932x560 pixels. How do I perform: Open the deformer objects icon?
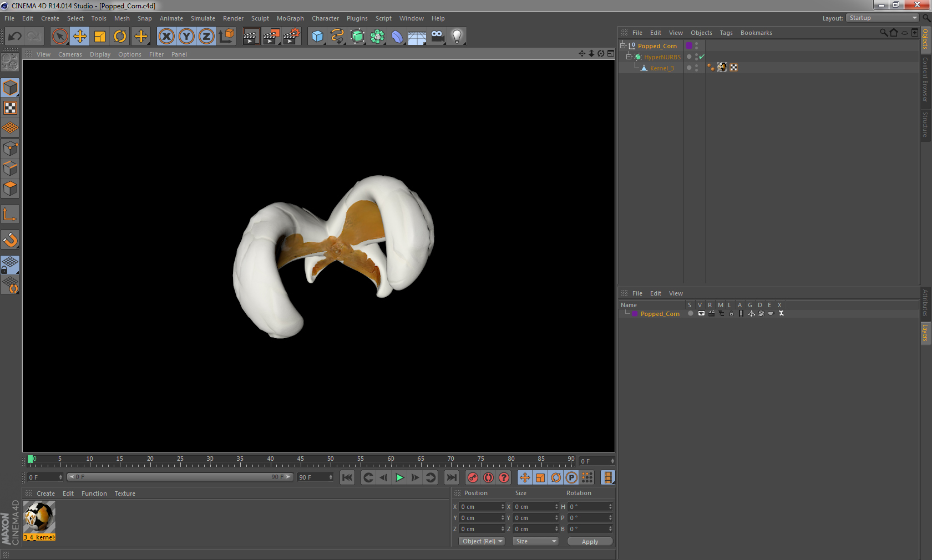click(x=397, y=37)
